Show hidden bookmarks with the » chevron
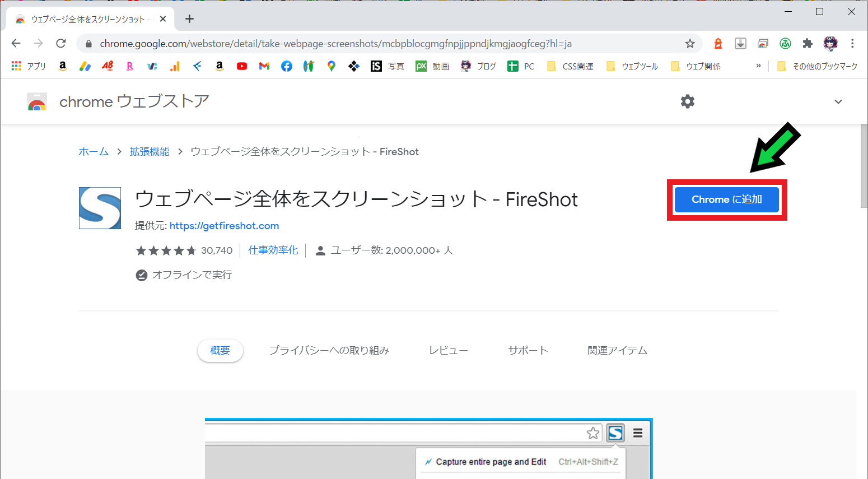This screenshot has width=868, height=479. (758, 66)
